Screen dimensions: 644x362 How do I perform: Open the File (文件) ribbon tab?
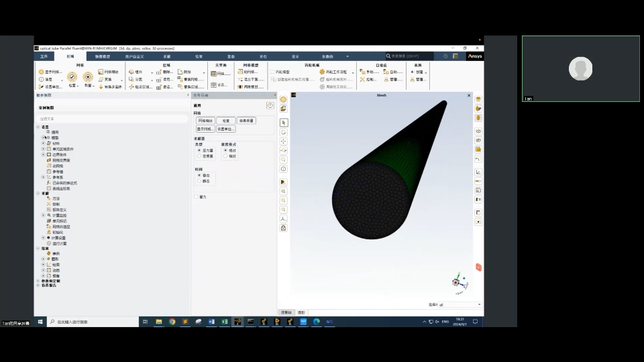coord(44,56)
